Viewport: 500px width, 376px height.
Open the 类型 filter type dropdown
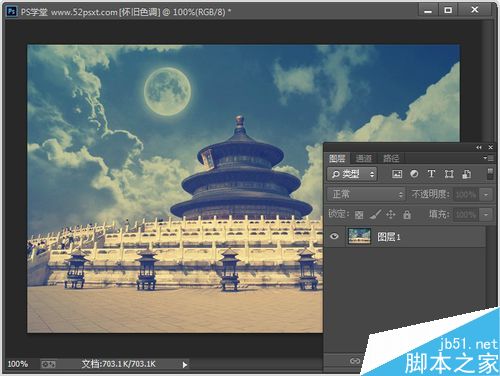tap(352, 174)
